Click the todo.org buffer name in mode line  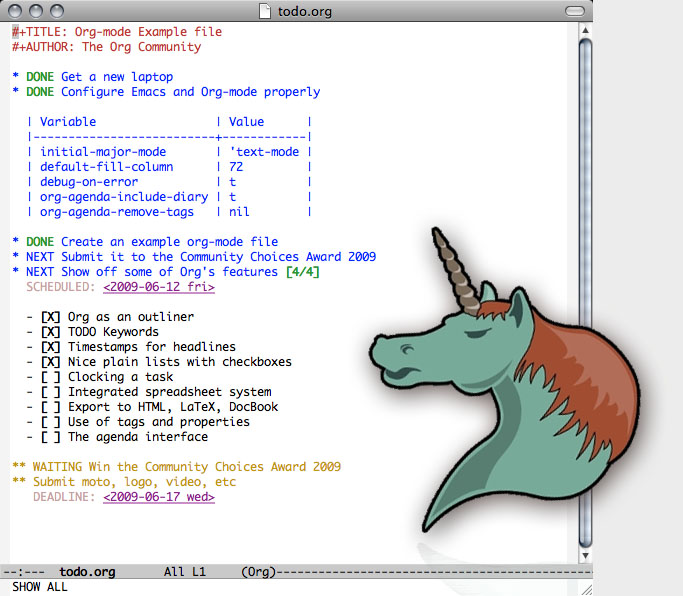tap(88, 572)
